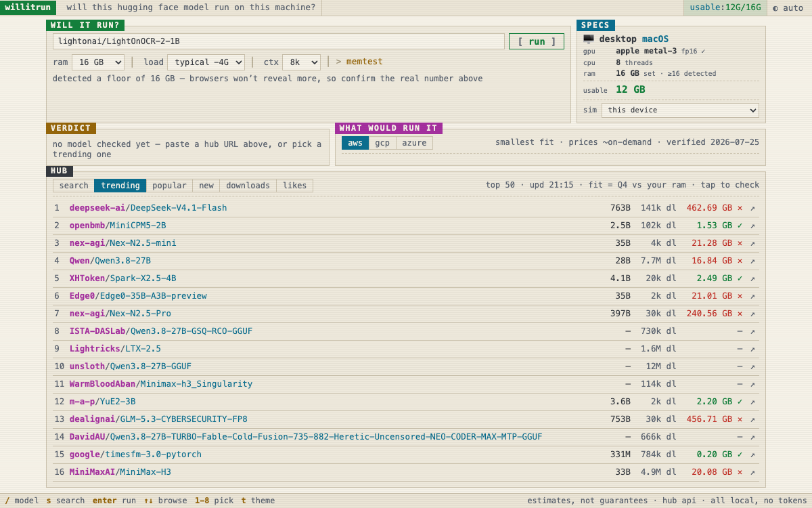The height and width of the screenshot is (508, 812).
Task: Click the apple metal-3 gpu text
Action: [x=646, y=51]
